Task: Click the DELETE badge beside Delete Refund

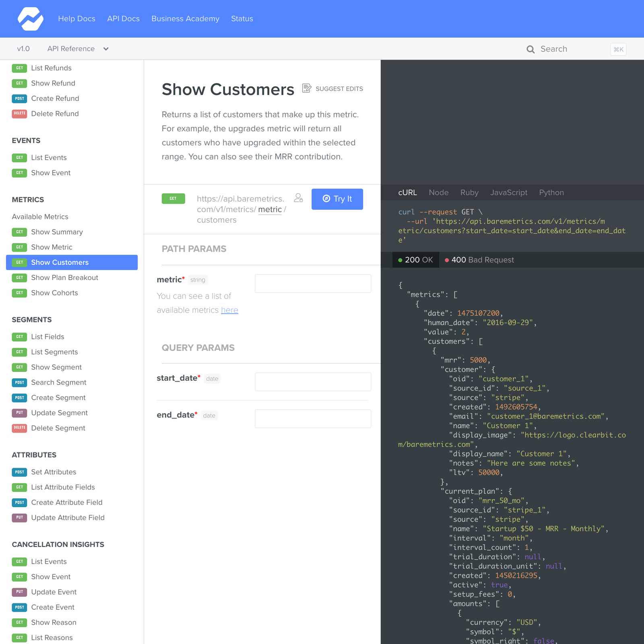Action: click(x=19, y=114)
